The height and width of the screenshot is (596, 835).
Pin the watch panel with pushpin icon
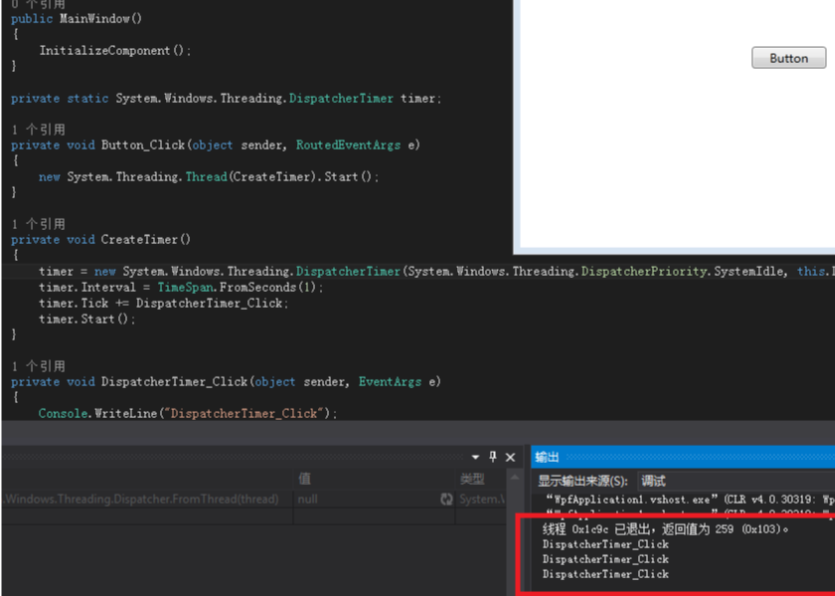pyautogui.click(x=493, y=457)
